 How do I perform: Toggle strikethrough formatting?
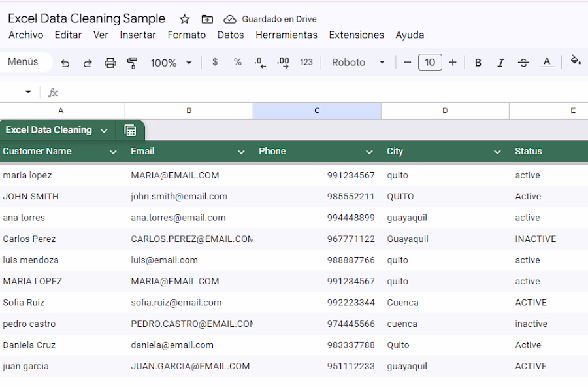523,63
